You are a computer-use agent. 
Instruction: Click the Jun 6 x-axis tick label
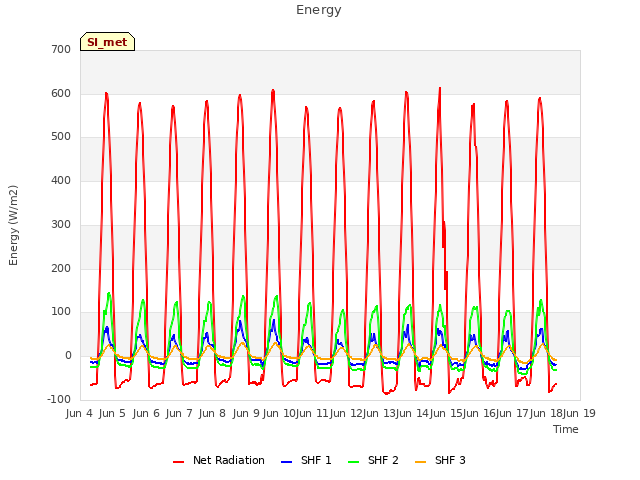(146, 413)
